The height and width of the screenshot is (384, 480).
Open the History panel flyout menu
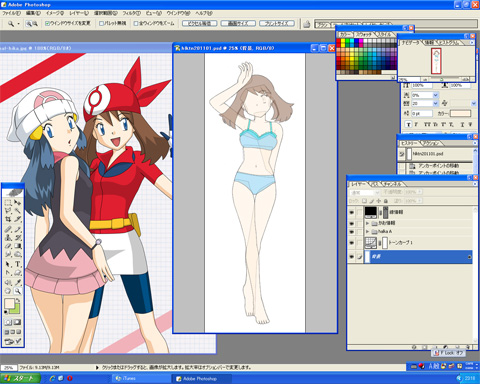pyautogui.click(x=475, y=143)
